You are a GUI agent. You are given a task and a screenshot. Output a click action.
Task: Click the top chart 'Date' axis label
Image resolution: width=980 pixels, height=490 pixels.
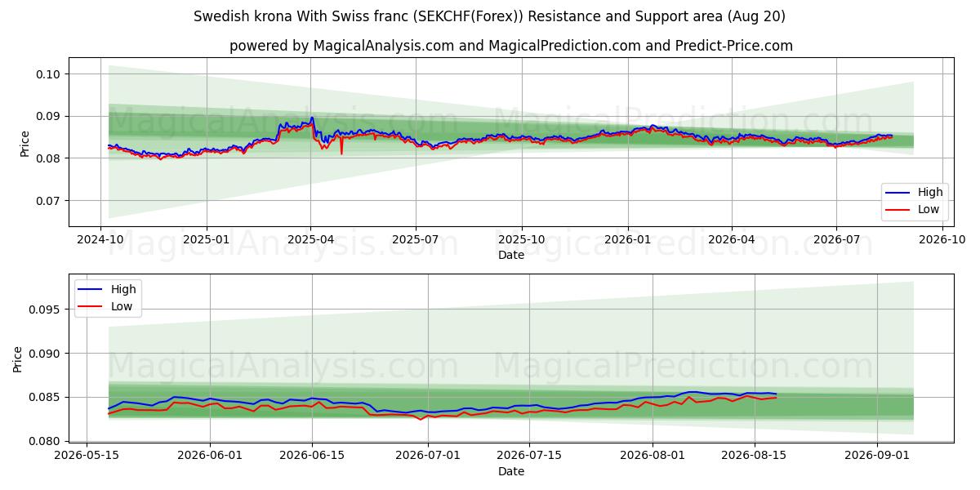coord(511,255)
